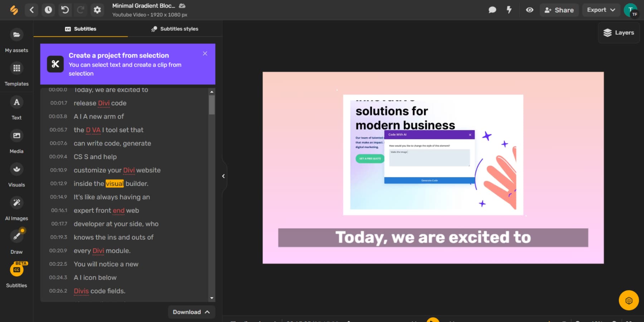The height and width of the screenshot is (322, 644).
Task: Expand the Download options chevron
Action: [207, 312]
